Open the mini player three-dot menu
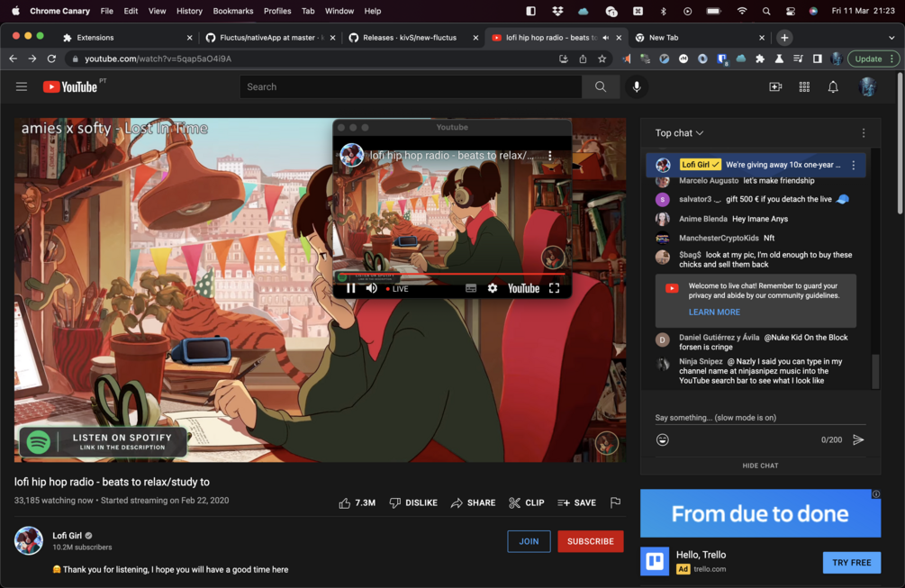The image size is (905, 588). pos(550,156)
